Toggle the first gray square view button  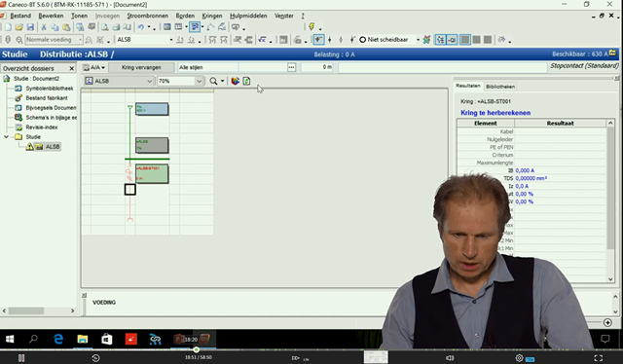click(x=465, y=39)
